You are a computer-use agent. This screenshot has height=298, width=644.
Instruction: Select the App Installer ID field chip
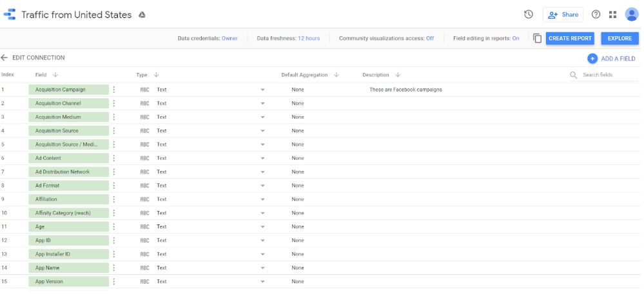(x=68, y=254)
